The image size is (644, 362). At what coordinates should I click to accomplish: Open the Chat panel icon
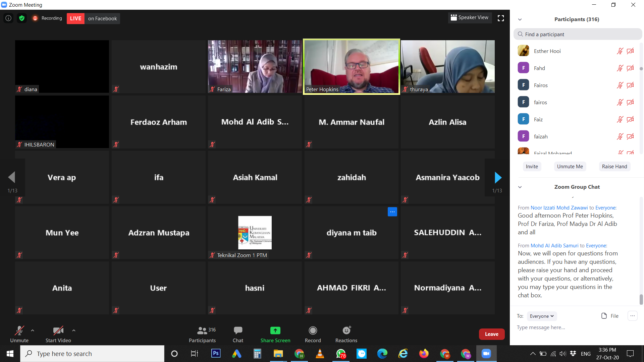coord(238,330)
